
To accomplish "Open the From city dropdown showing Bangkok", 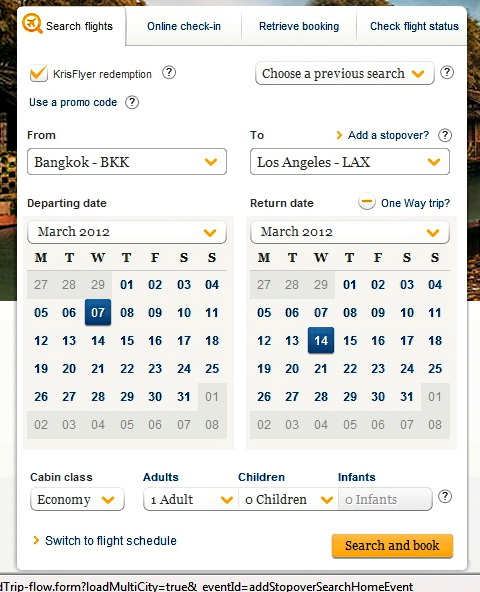I will coord(127,162).
